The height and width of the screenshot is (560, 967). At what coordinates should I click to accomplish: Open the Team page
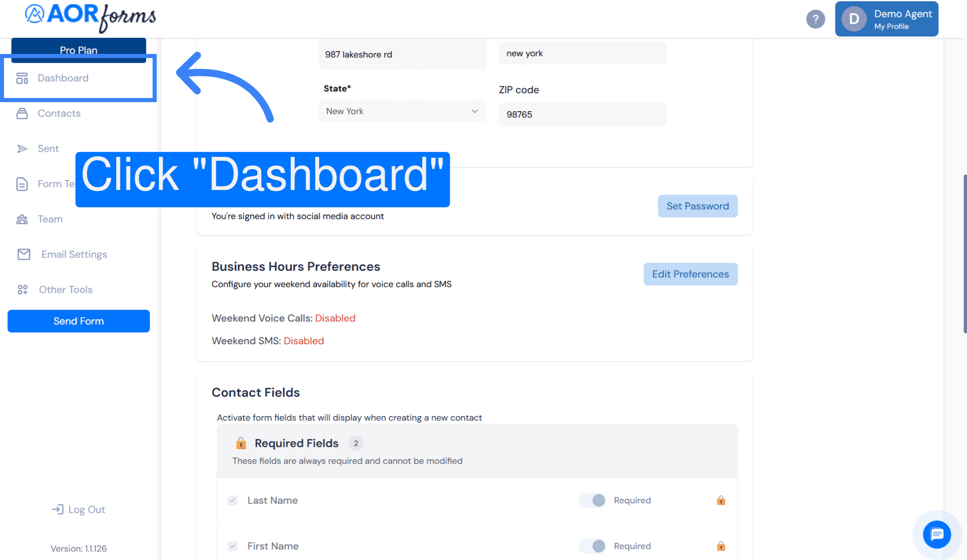(50, 219)
